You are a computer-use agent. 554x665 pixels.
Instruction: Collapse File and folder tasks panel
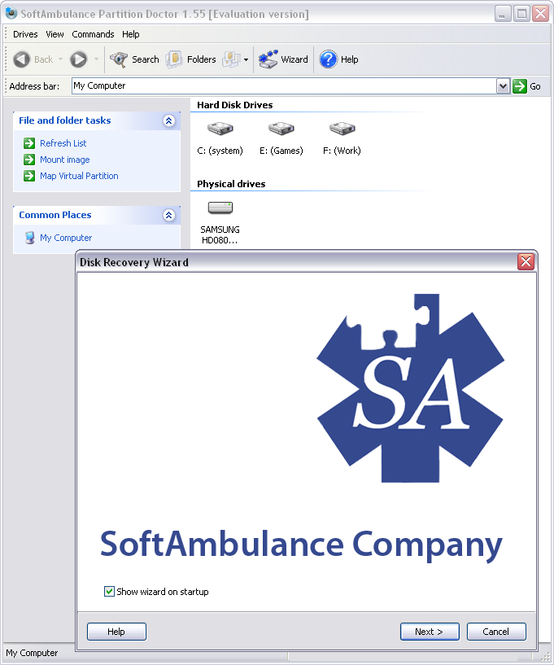pos(169,121)
